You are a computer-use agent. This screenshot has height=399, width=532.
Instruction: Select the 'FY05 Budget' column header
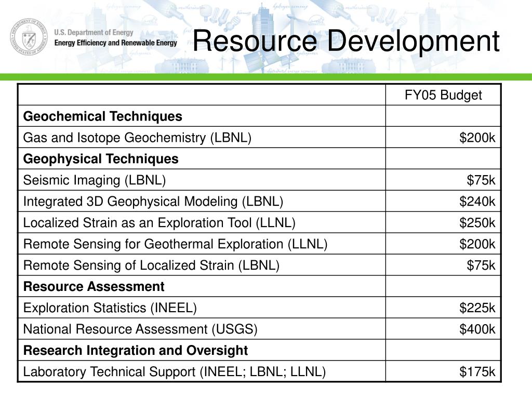click(443, 95)
